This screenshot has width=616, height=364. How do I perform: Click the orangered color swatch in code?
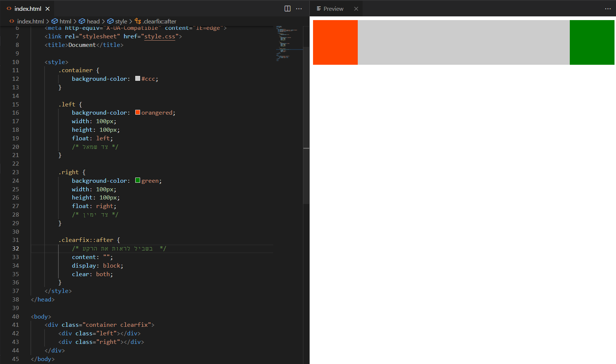138,112
